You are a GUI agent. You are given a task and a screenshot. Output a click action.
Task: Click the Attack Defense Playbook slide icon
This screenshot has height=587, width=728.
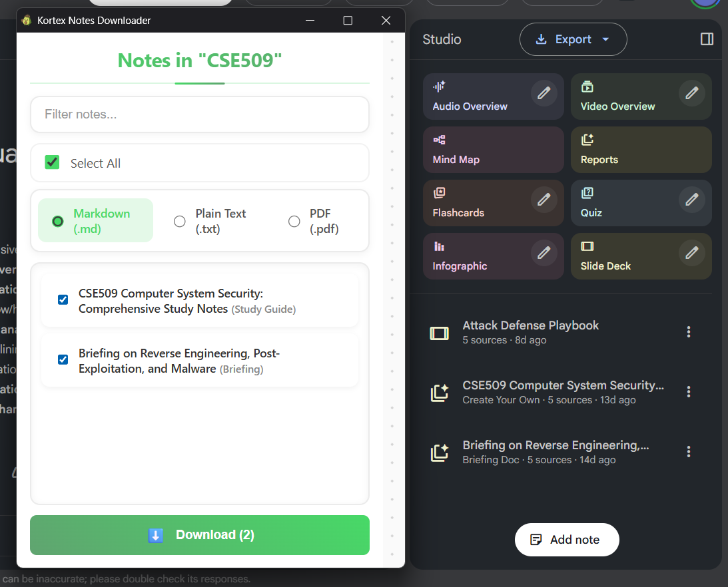pyautogui.click(x=439, y=333)
